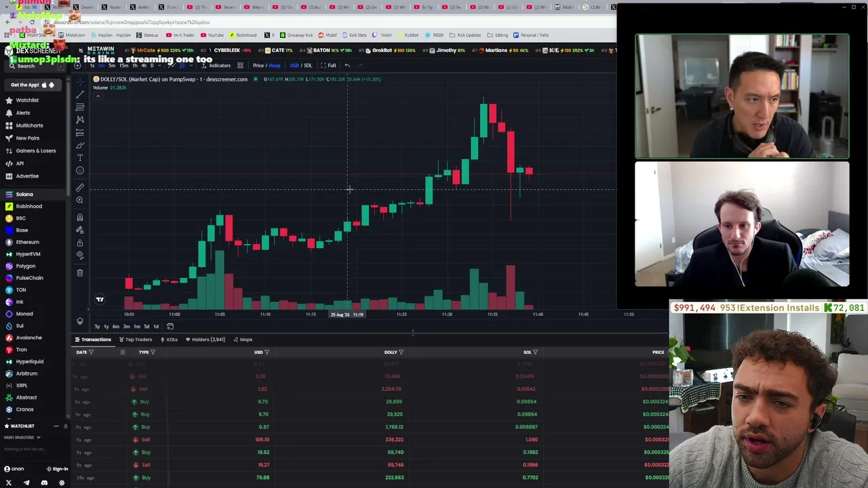Screen dimensions: 868x488
Task: Switch chart currency to USD
Action: (294, 66)
